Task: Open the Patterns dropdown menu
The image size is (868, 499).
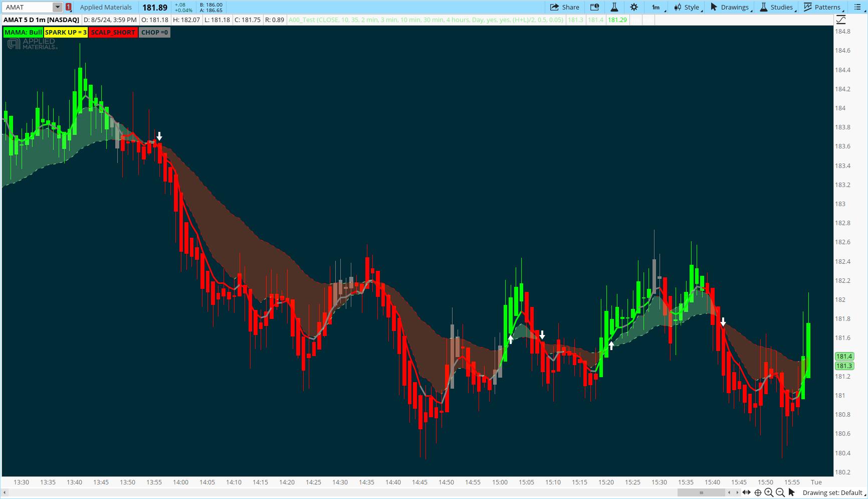Action: [823, 7]
